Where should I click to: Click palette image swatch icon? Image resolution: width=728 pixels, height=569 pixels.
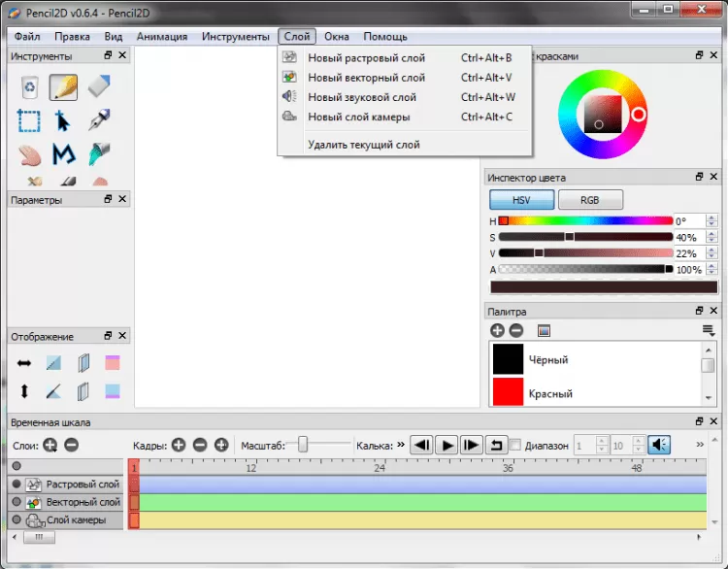click(544, 331)
